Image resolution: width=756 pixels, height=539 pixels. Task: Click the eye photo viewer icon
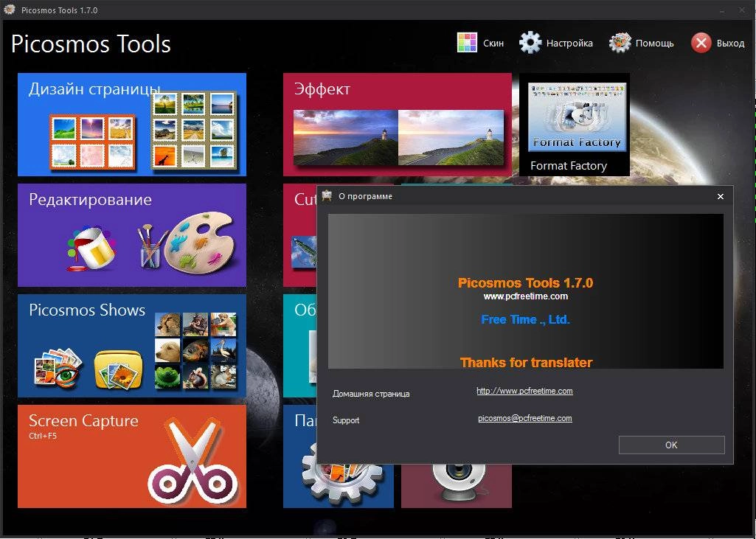tap(58, 369)
